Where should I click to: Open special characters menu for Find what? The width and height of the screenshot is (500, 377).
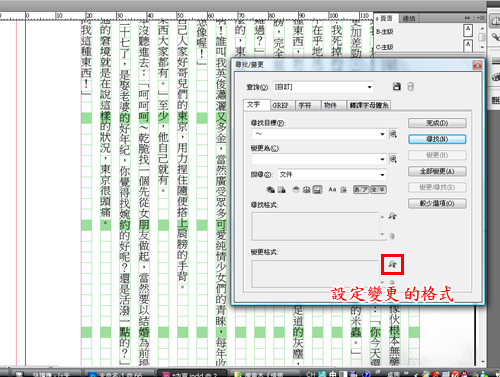click(x=393, y=134)
